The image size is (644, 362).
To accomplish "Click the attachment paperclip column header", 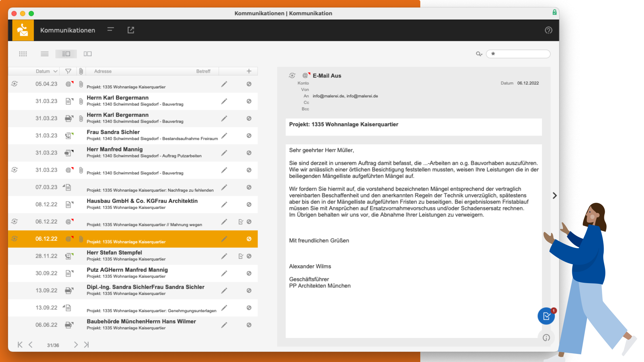I will click(81, 71).
